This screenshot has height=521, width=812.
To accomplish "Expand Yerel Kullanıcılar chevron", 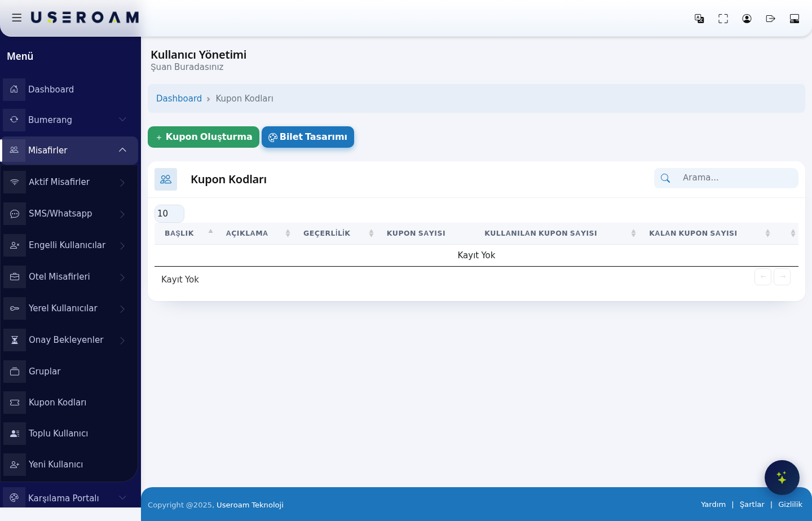I will (122, 308).
